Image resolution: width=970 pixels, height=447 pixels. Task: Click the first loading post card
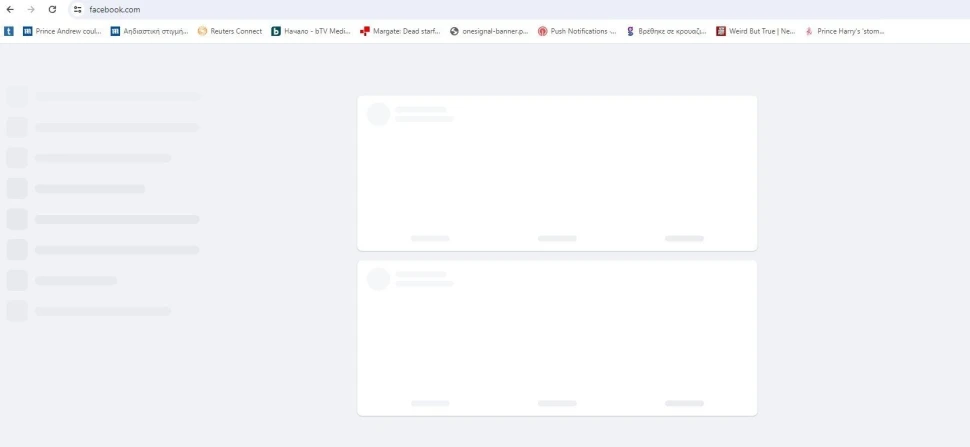pos(557,173)
